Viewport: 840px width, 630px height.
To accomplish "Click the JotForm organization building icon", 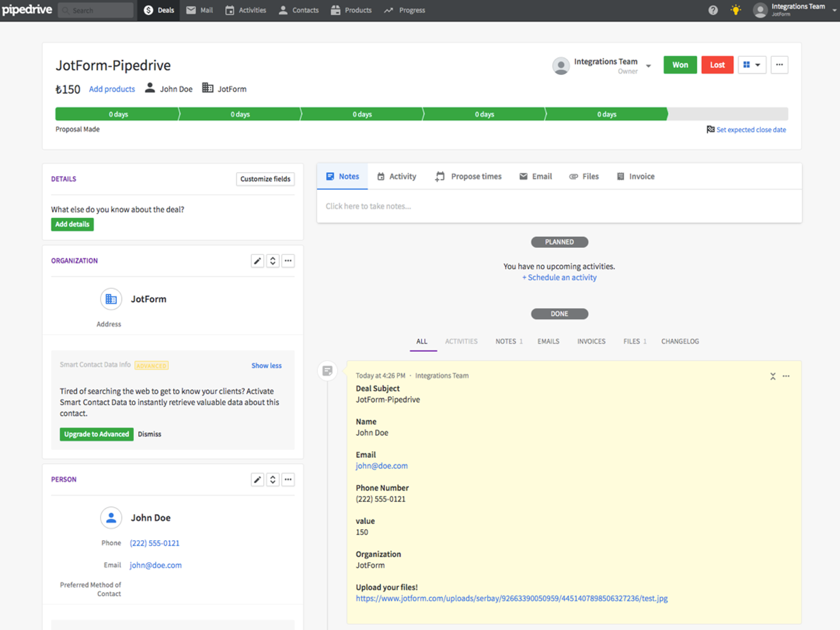I will click(x=111, y=299).
